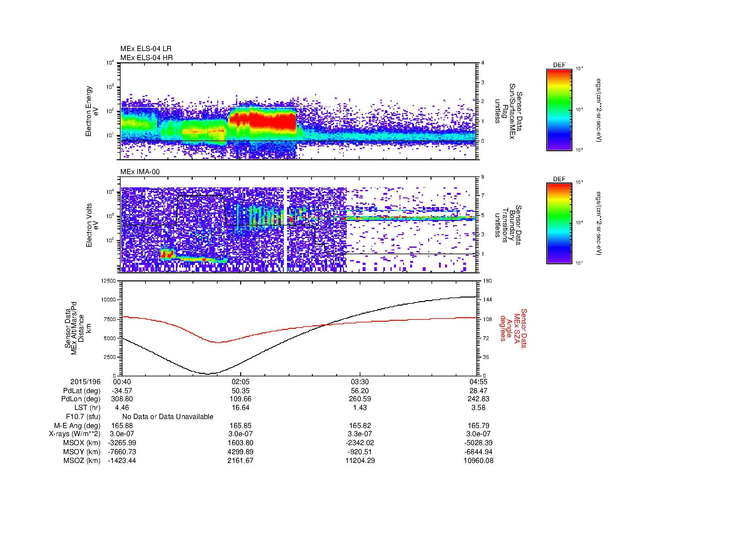Click the 'F10.7 (sfu)' row label

(83, 417)
